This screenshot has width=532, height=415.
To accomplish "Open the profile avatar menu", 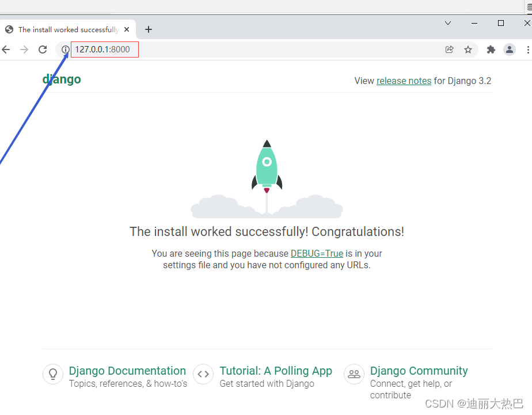I will tap(510, 50).
